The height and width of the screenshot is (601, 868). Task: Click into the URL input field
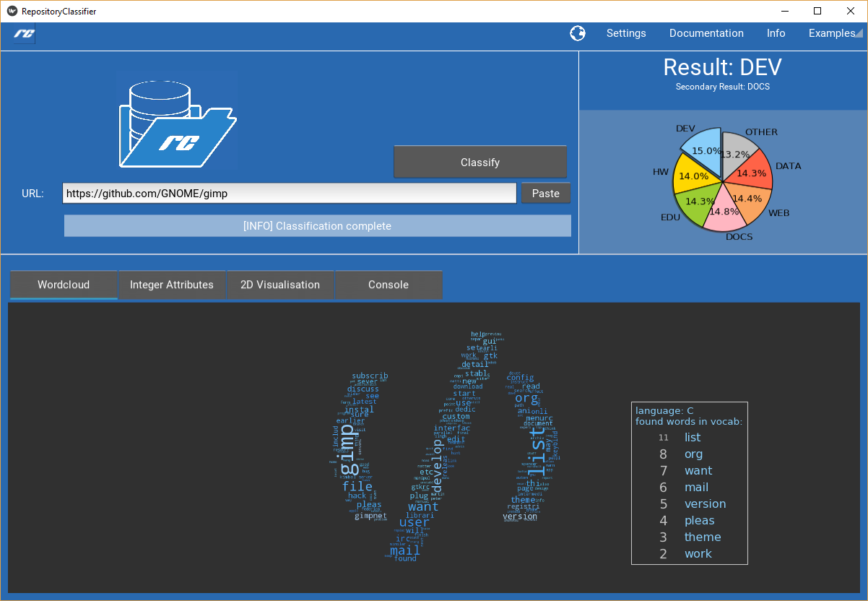289,193
